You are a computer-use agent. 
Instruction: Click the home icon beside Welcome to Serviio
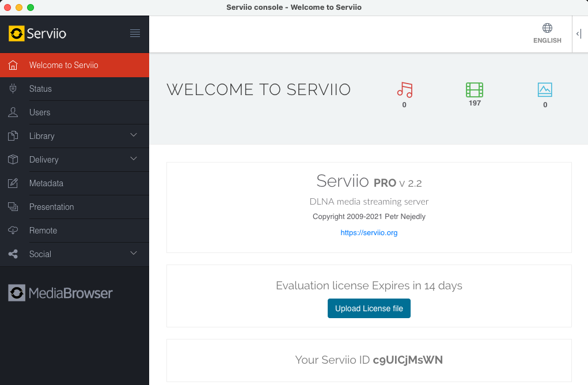tap(13, 65)
